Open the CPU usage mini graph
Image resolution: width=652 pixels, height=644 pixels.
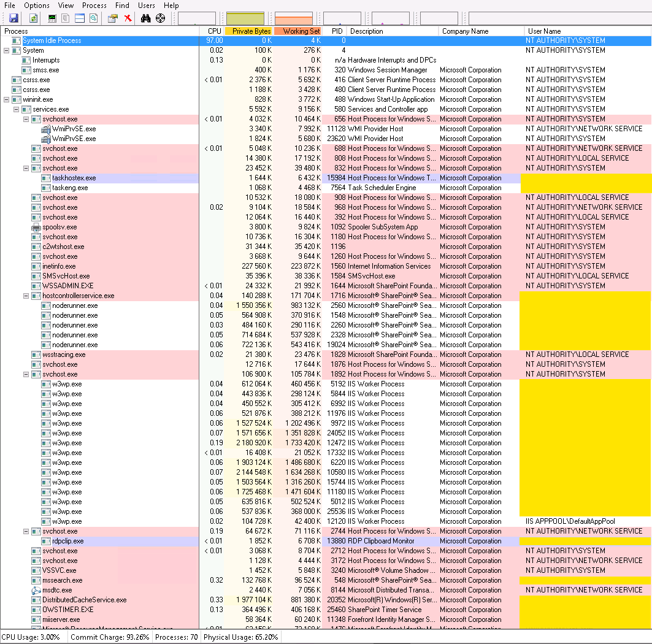point(197,18)
